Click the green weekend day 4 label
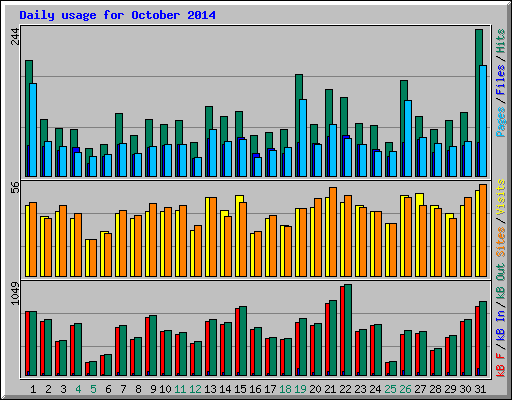 (78, 389)
